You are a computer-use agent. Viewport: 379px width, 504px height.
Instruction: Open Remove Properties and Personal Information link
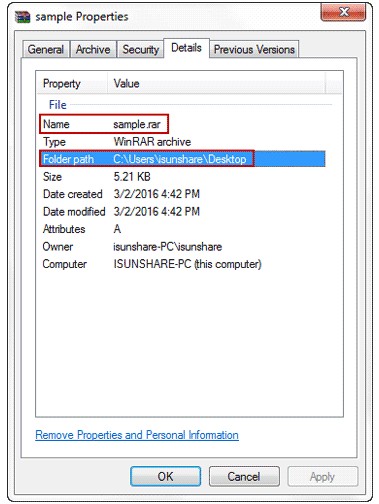tap(137, 435)
